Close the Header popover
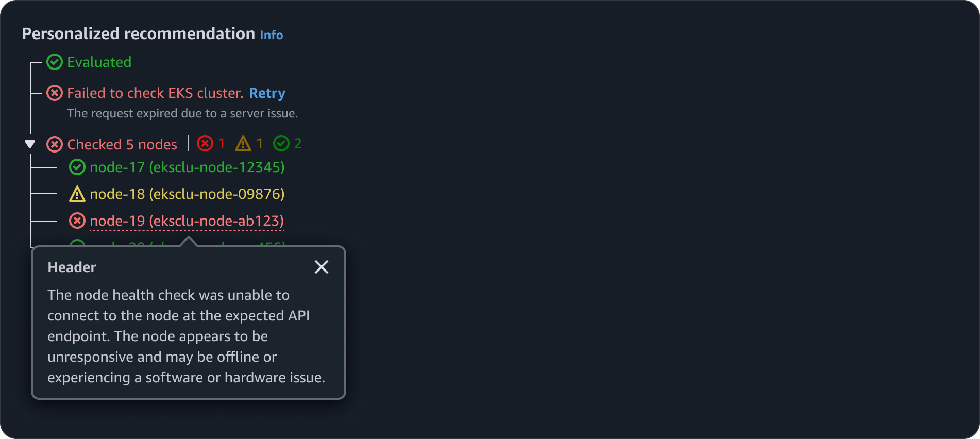The width and height of the screenshot is (980, 439). [322, 267]
